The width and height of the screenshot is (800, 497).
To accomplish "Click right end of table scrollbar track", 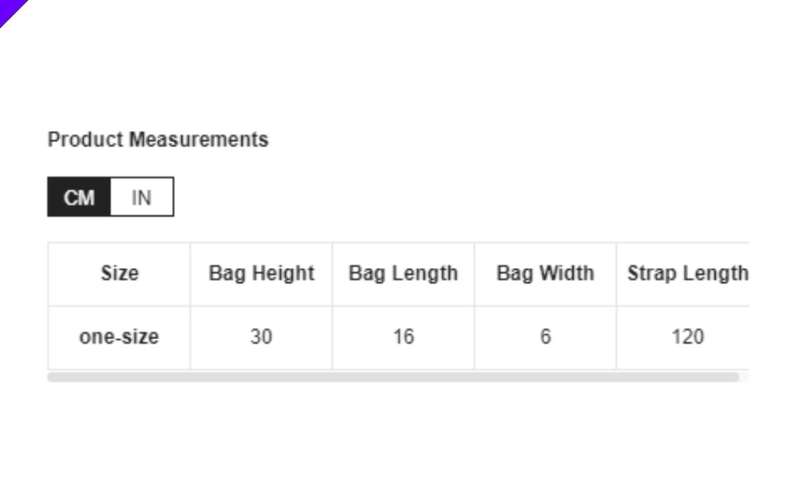I will pos(744,377).
